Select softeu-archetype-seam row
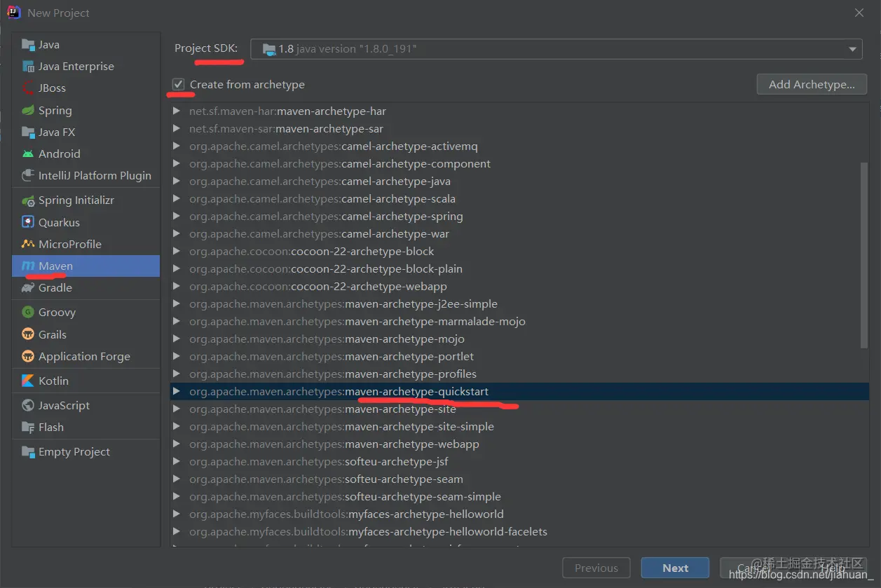Screen dimensions: 881x588 point(519,479)
